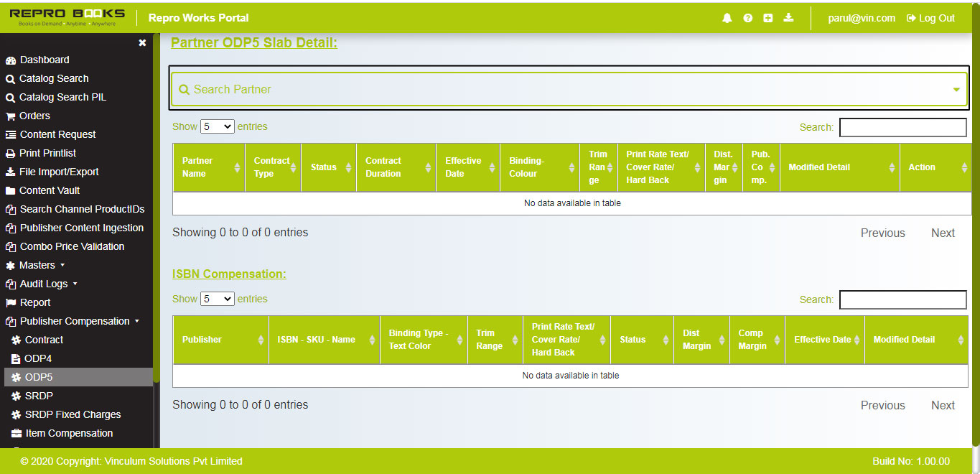Click the Orders cart icon
This screenshot has width=980, height=474.
(11, 116)
